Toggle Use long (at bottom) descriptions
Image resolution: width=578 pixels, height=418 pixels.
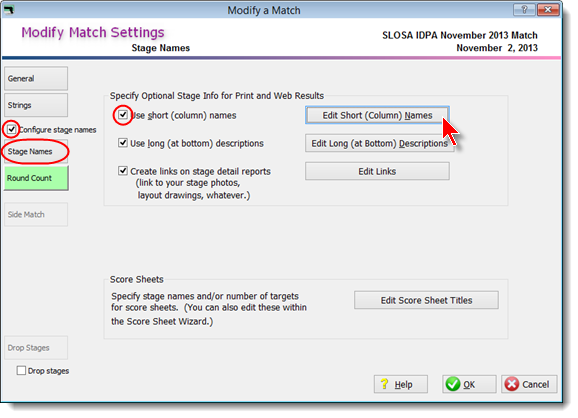click(123, 143)
